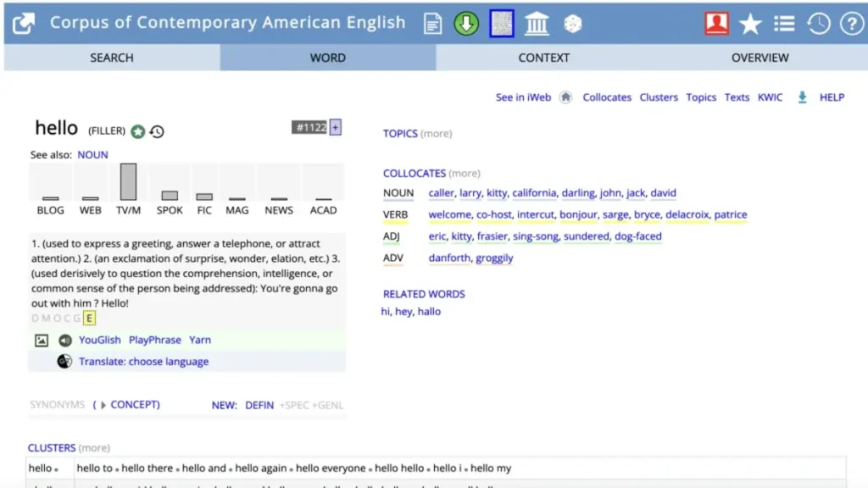Click the help question-mark icon
The image size is (868, 488).
pyautogui.click(x=851, y=24)
